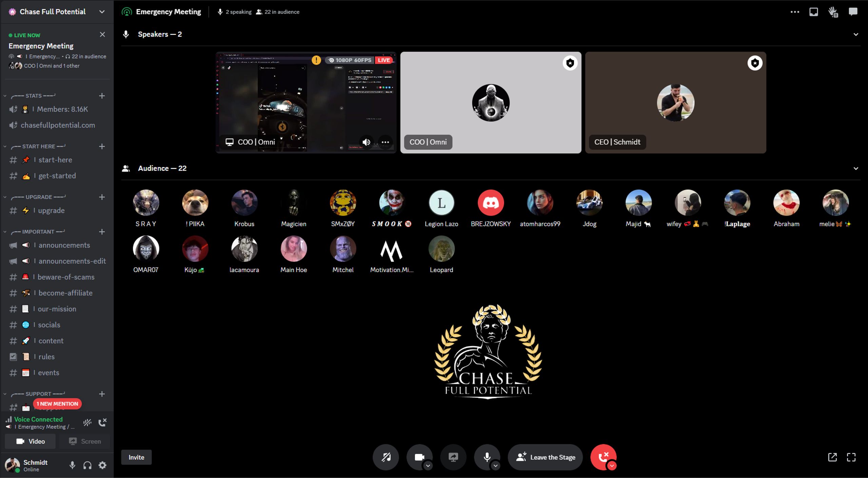Enter fullscreen mode
Viewport: 868px width, 478px height.
click(851, 457)
